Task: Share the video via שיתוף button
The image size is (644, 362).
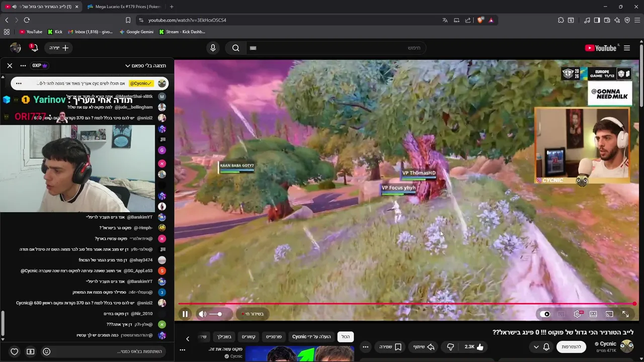Action: (x=424, y=347)
